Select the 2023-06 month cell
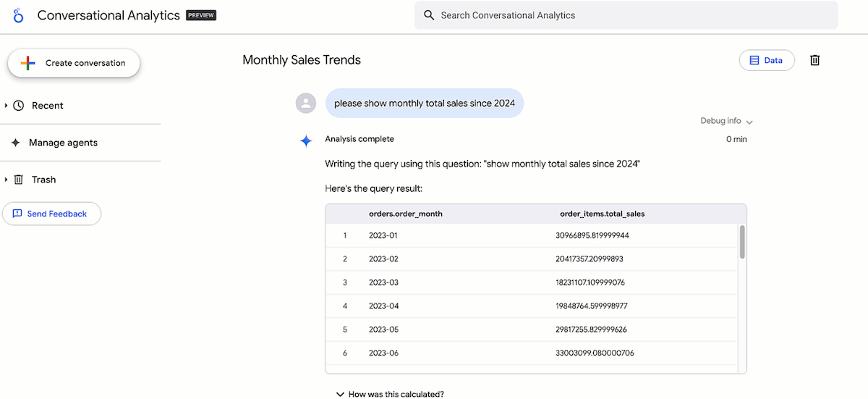This screenshot has height=399, width=868. [x=383, y=353]
